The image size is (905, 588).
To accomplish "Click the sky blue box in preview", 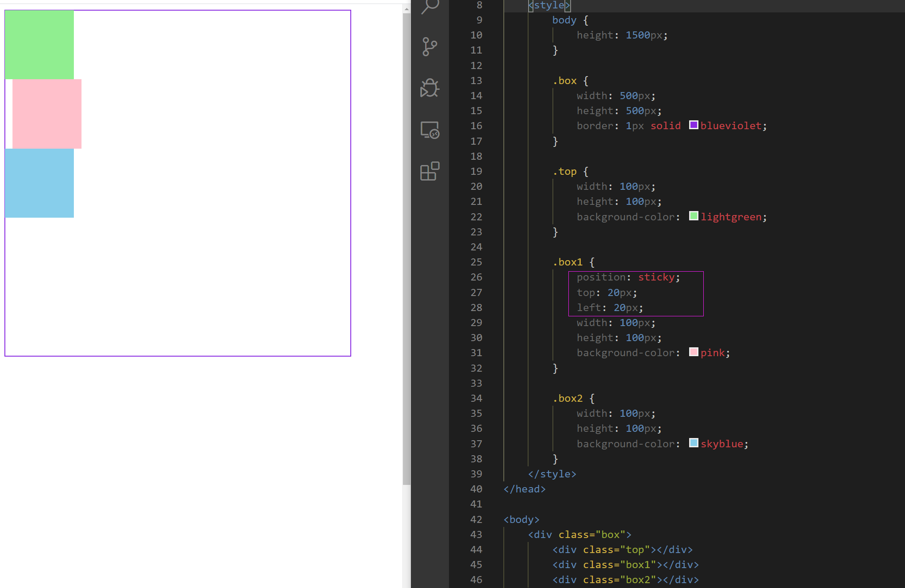I will (x=39, y=183).
